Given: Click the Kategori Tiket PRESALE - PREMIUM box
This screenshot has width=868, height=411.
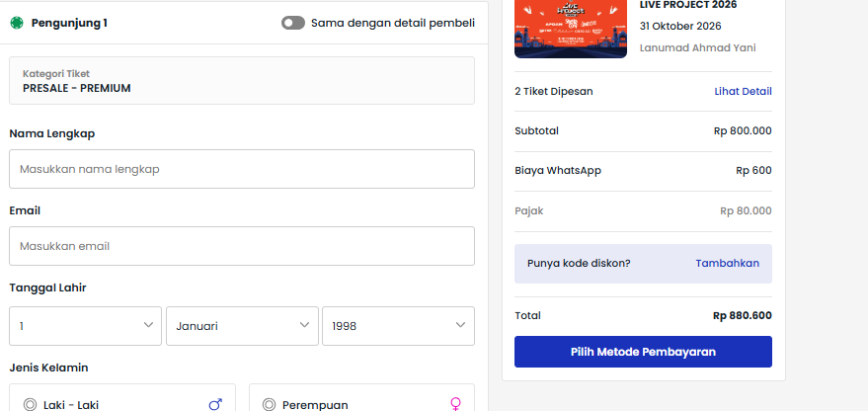Looking at the screenshot, I should (242, 80).
